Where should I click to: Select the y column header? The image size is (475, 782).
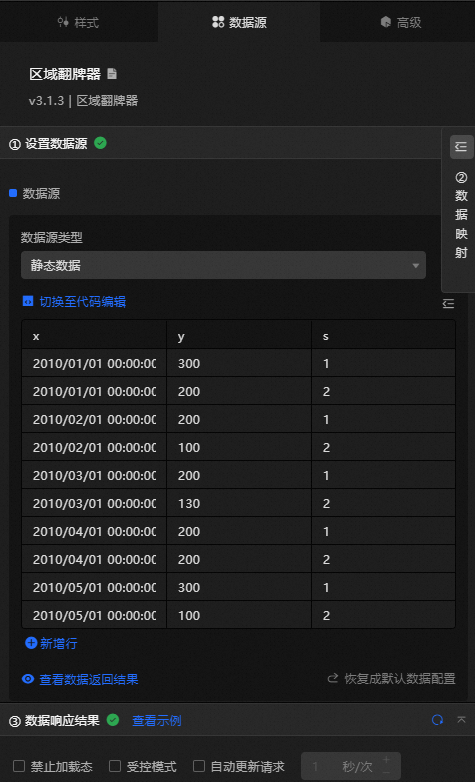pyautogui.click(x=239, y=336)
